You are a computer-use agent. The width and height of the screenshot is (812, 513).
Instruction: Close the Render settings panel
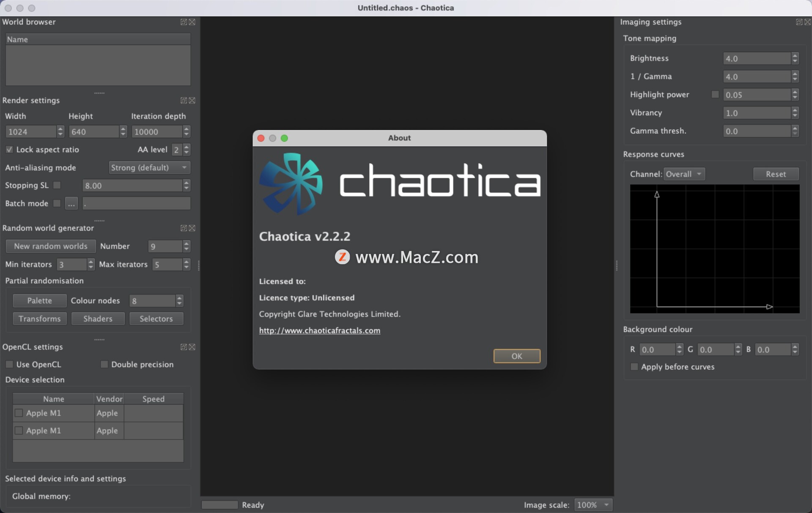tap(192, 101)
